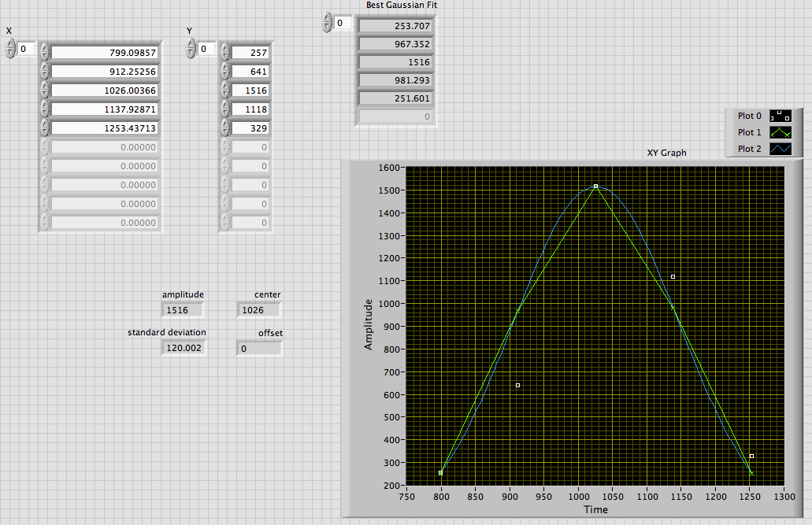Click the XY Graph title label

point(666,153)
